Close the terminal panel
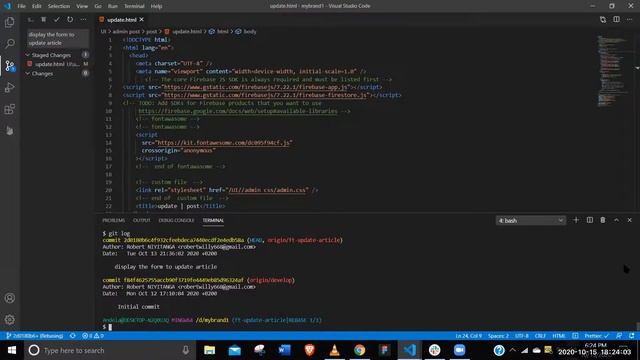The image size is (640, 360). pos(629,220)
